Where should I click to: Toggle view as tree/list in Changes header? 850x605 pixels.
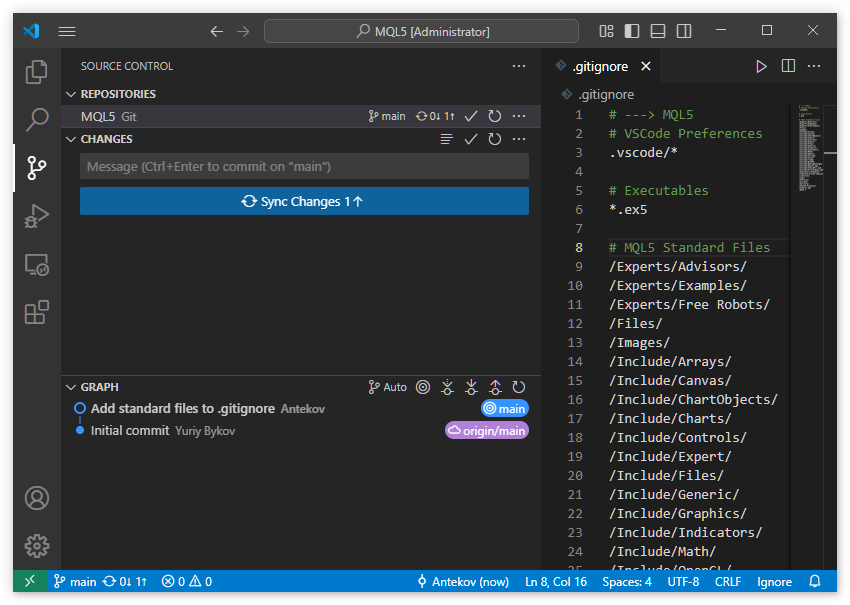[447, 139]
